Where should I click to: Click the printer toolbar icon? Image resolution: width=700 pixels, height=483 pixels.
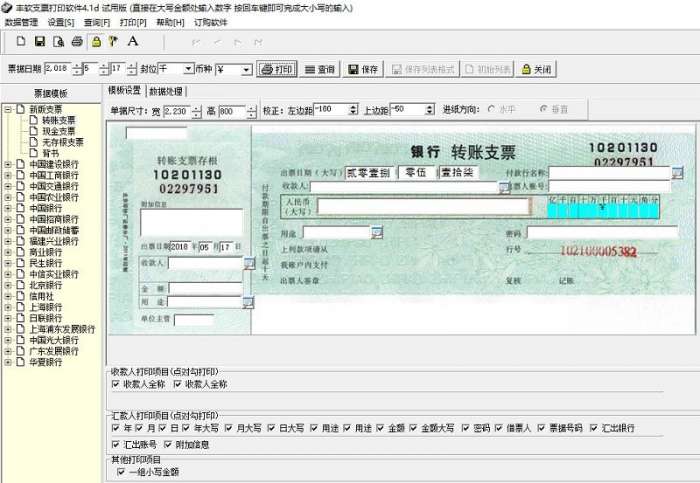77,42
